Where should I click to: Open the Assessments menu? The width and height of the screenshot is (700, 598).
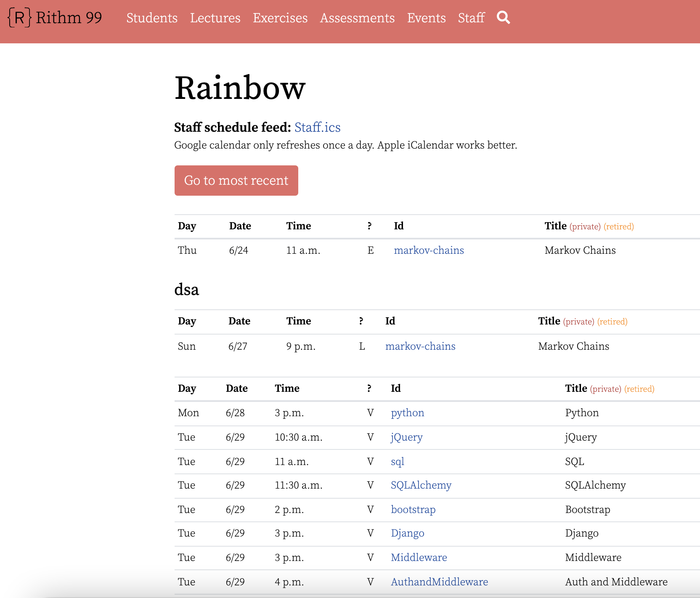click(x=357, y=18)
